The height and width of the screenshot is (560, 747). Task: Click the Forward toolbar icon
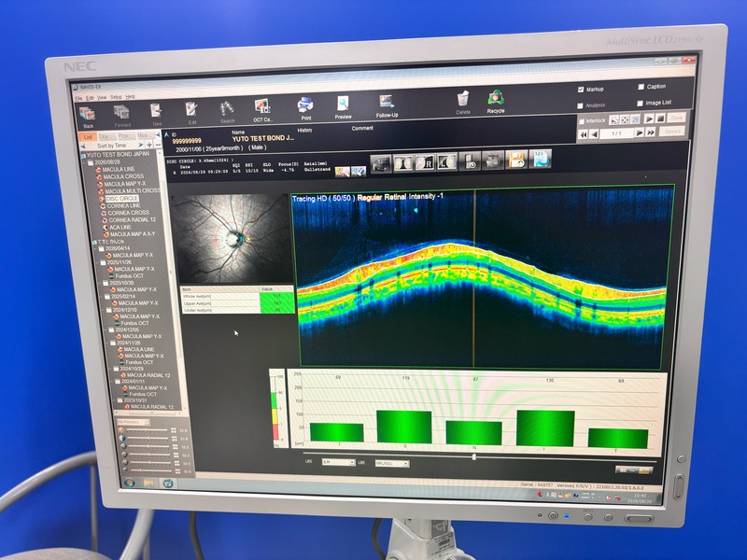pos(121,112)
